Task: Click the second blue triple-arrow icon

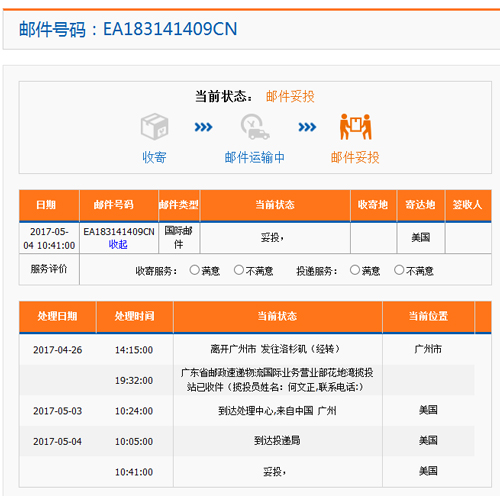Action: pos(307,127)
